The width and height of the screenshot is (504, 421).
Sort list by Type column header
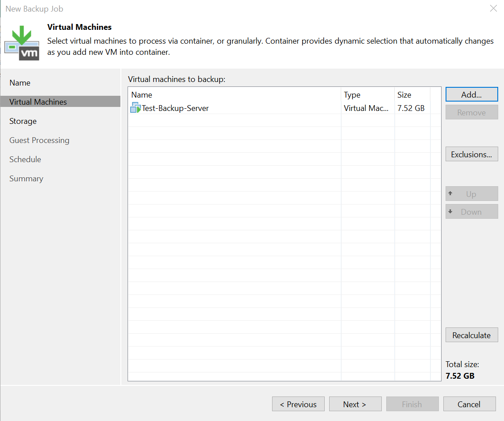click(x=352, y=95)
